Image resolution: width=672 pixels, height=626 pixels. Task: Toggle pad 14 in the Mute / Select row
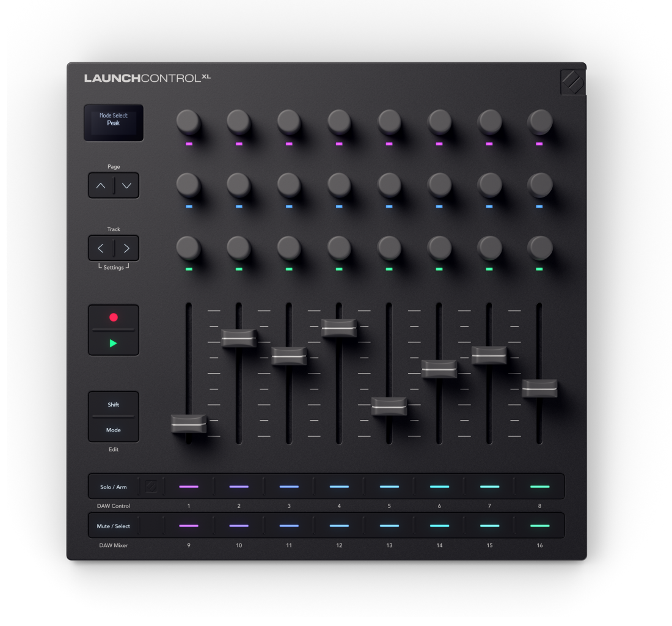439,526
